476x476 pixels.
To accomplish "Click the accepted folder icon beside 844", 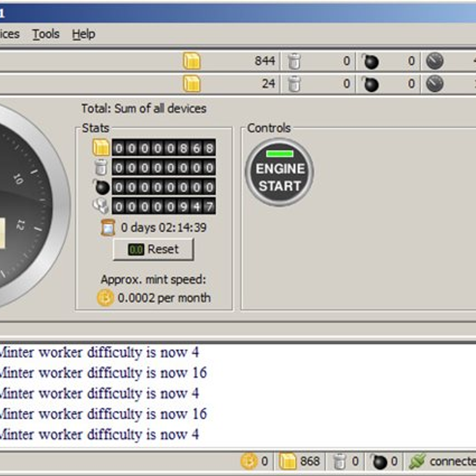I will pyautogui.click(x=192, y=61).
